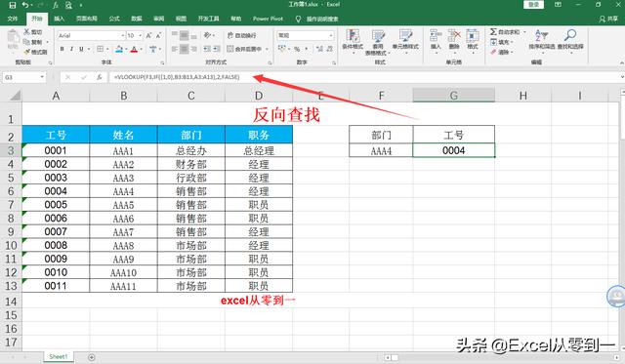Image resolution: width=625 pixels, height=364 pixels.
Task: Click Sheet1 worksheet tab
Action: (x=59, y=357)
